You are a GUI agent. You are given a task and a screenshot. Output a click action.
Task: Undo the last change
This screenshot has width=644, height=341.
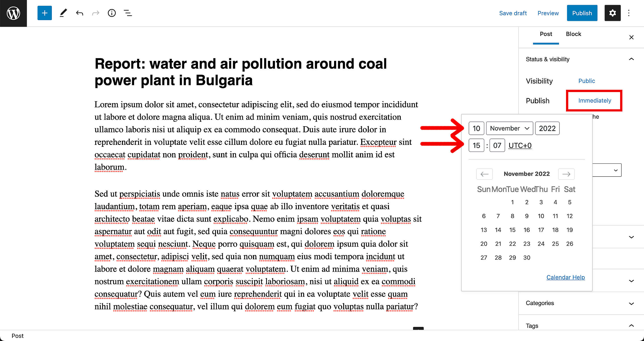click(x=79, y=13)
